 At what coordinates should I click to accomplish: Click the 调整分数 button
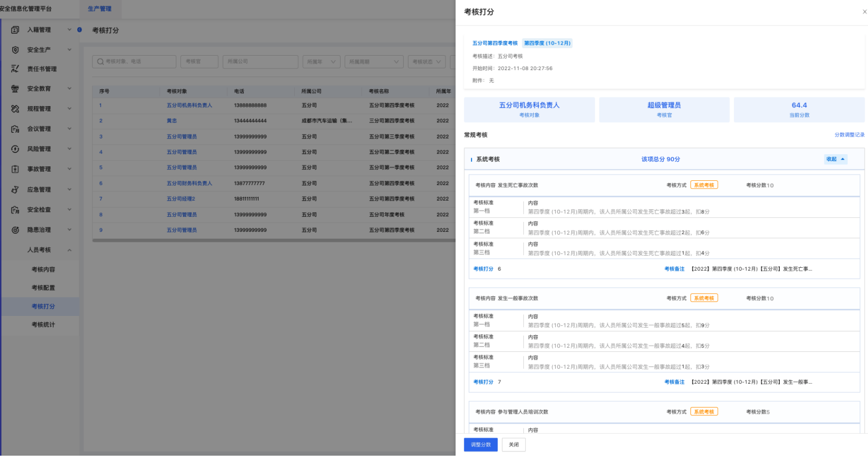(480, 445)
